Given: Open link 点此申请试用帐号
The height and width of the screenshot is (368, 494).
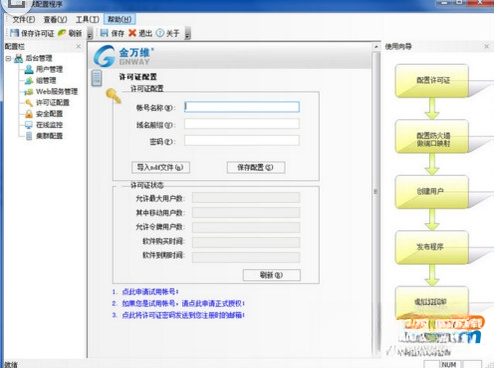Looking at the screenshot, I should 150,292.
